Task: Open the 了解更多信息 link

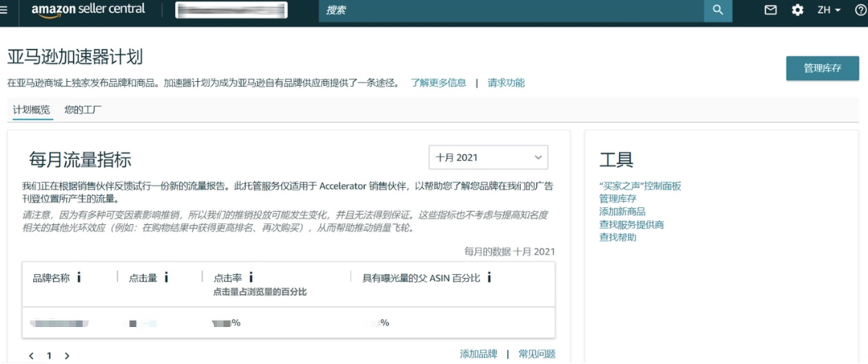Action: [439, 83]
